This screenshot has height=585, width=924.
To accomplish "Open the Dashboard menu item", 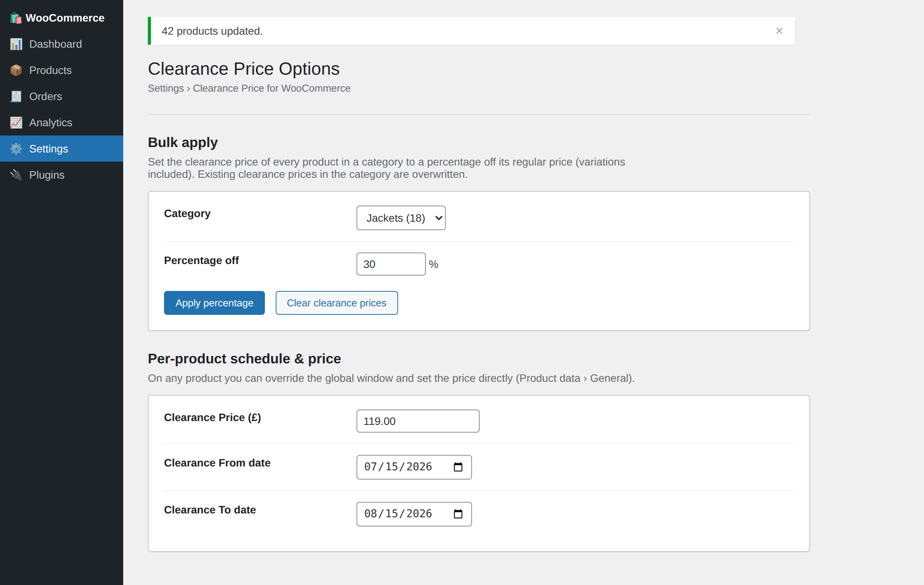I will [x=62, y=44].
